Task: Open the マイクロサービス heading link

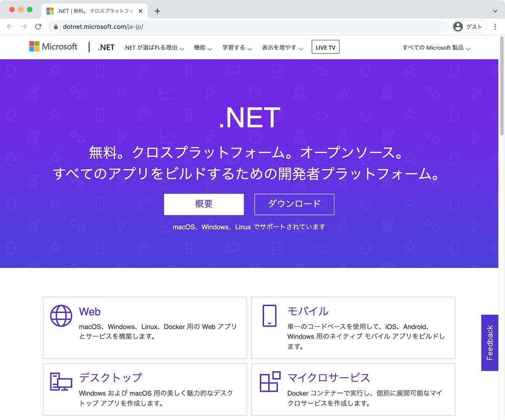Action: point(329,377)
